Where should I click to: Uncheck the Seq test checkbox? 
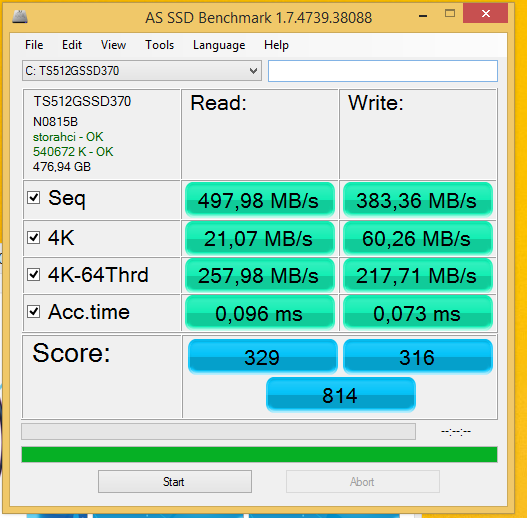(x=34, y=198)
